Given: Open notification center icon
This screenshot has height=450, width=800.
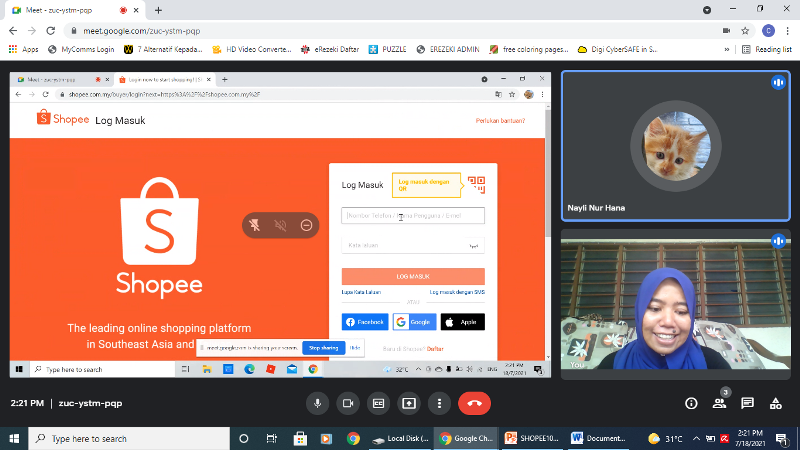Looking at the screenshot, I should click(x=781, y=438).
